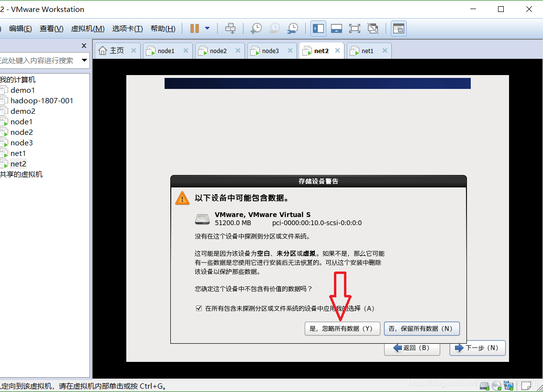
Task: Click the 存储设备警告 dialog title
Action: click(318, 181)
